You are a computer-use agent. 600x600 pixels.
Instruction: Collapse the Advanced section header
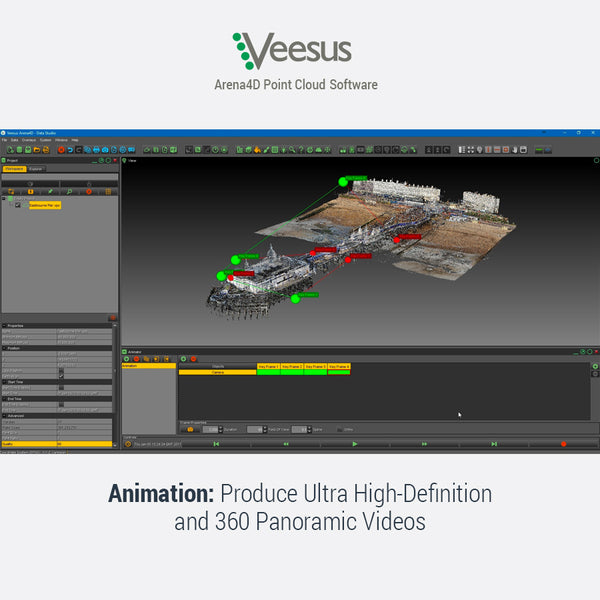[4, 415]
